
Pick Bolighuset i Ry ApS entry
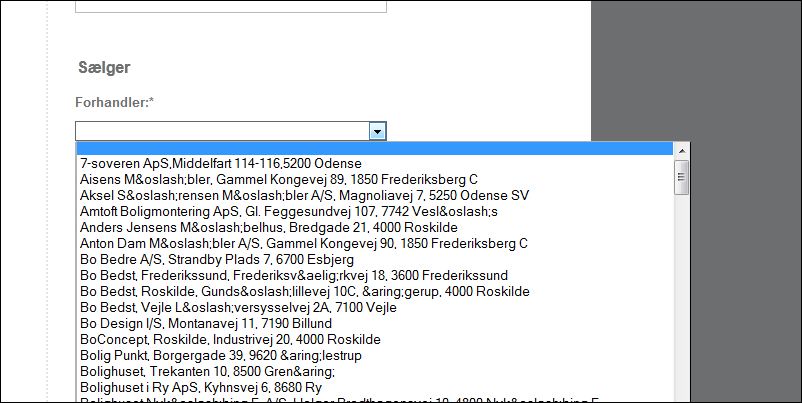point(200,388)
